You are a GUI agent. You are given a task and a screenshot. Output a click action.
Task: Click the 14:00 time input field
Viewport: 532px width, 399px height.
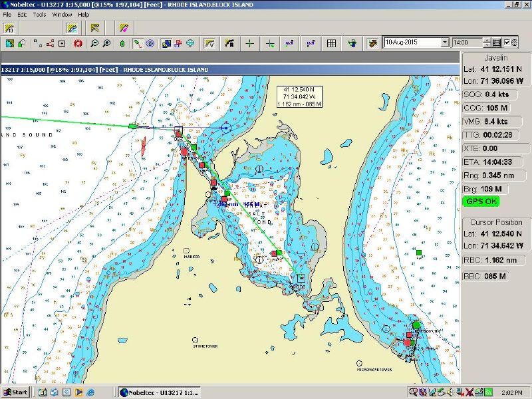point(467,43)
